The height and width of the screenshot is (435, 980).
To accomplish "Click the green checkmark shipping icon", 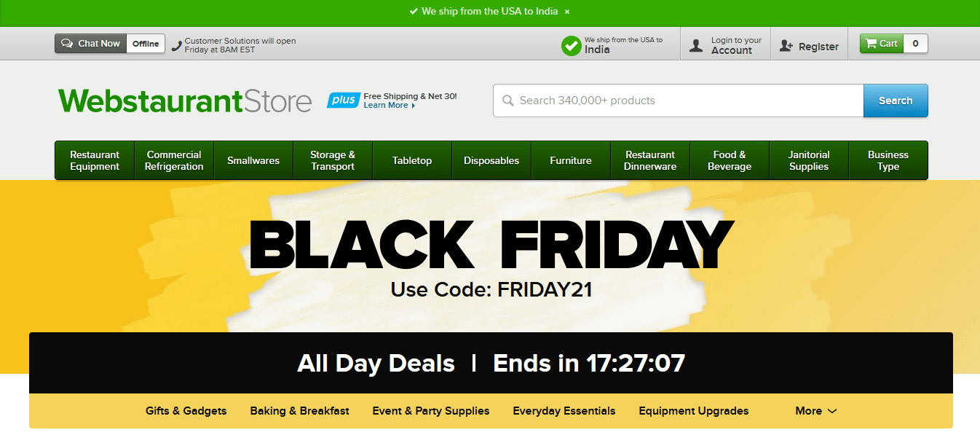I will [572, 45].
